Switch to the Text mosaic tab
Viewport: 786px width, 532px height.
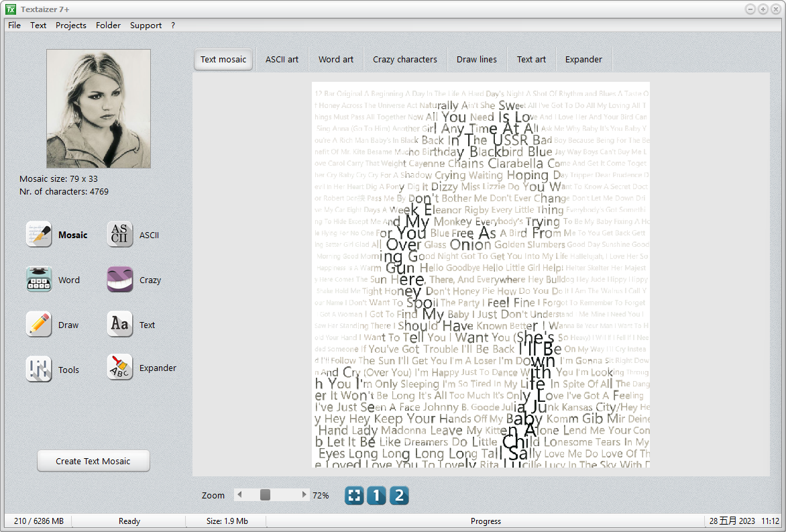(x=223, y=59)
